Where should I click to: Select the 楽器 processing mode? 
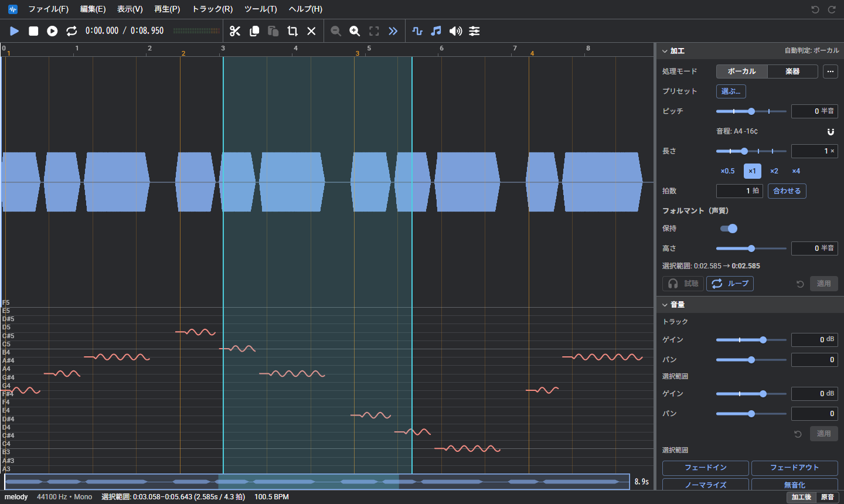click(792, 71)
